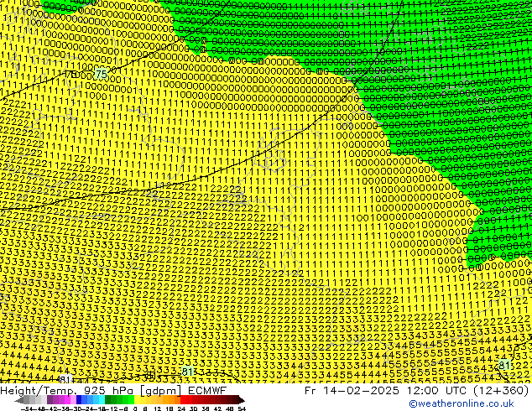Click the (12+360) forecast hour text
The width and height of the screenshot is (532, 411).
(501, 391)
